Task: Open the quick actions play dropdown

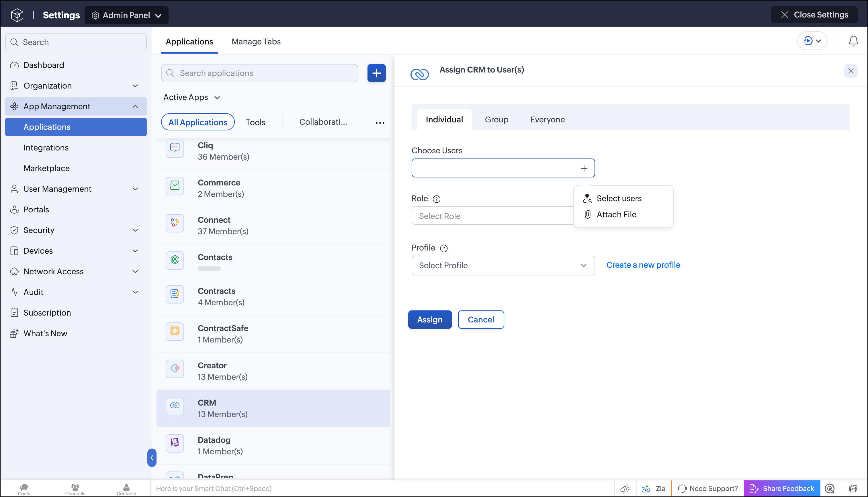Action: tap(812, 41)
